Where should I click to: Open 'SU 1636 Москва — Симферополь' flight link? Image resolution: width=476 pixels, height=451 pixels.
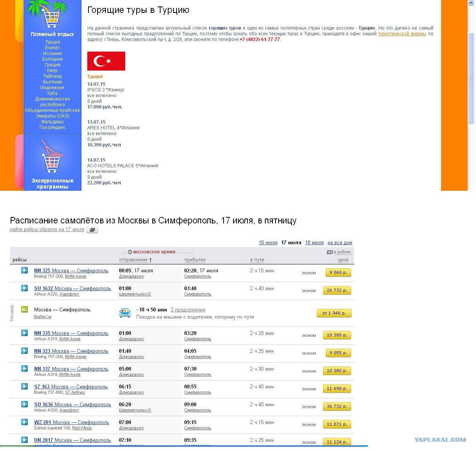tap(73, 405)
